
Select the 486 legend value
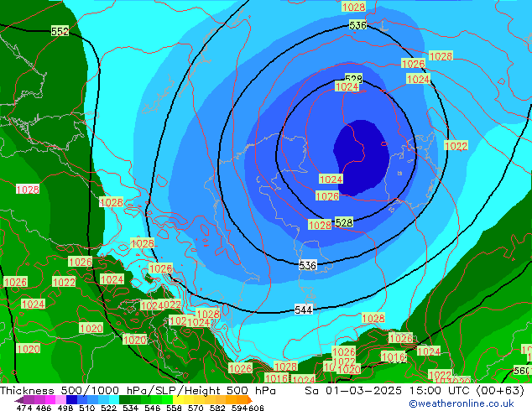pyautogui.click(x=44, y=408)
